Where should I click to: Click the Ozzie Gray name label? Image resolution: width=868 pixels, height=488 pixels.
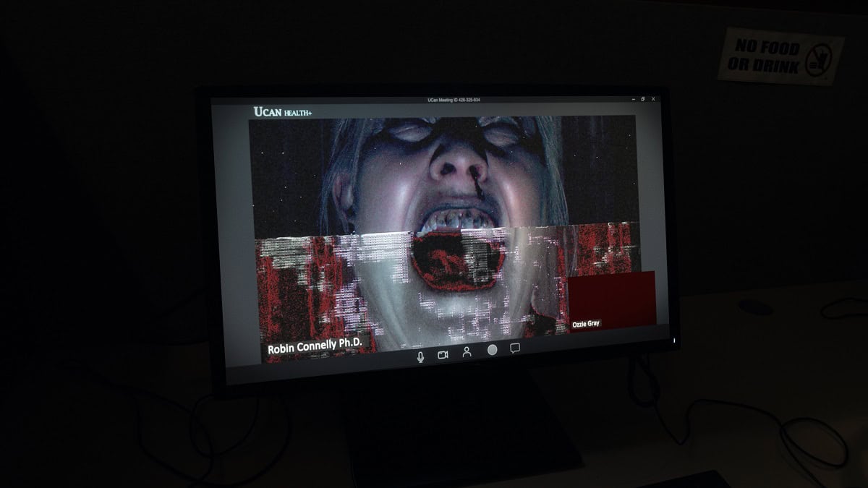[x=586, y=324]
